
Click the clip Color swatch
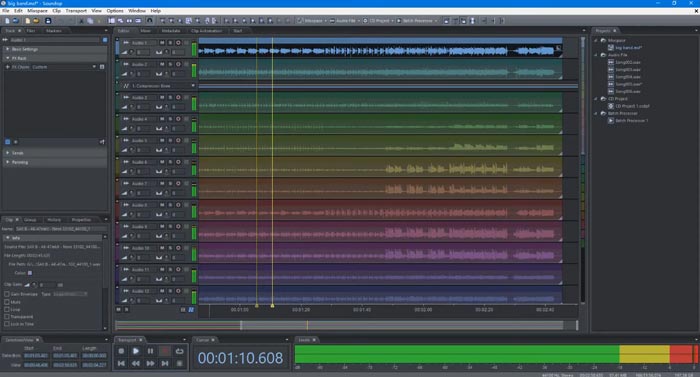tap(30, 273)
